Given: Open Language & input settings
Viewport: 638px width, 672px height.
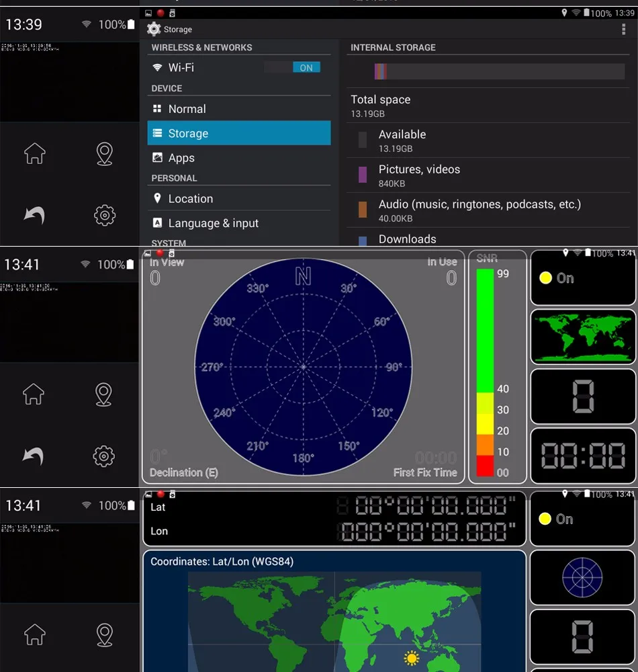Looking at the screenshot, I should click(x=239, y=223).
